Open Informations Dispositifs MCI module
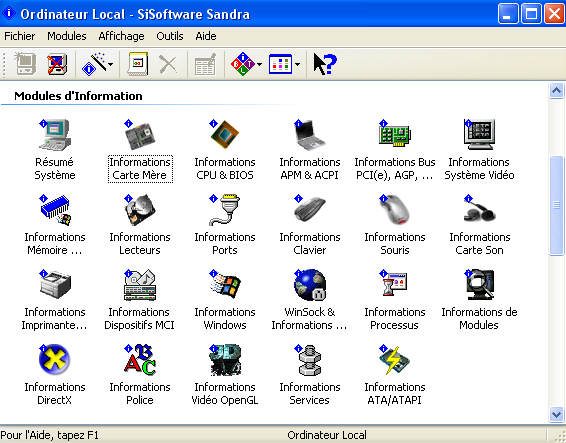The image size is (566, 443). [x=139, y=300]
